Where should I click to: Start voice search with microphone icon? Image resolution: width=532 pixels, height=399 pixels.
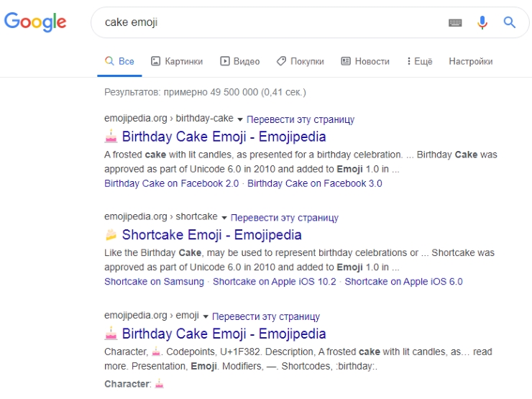click(482, 22)
